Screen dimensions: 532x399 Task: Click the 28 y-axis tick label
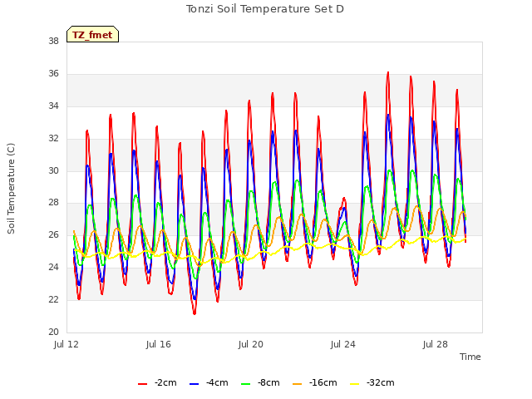coord(53,203)
